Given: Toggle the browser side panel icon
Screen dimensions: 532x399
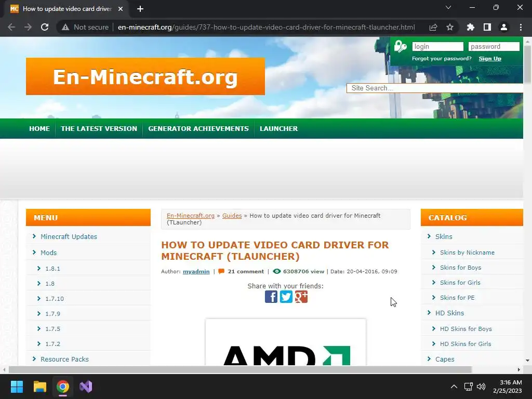Looking at the screenshot, I should tap(487, 27).
